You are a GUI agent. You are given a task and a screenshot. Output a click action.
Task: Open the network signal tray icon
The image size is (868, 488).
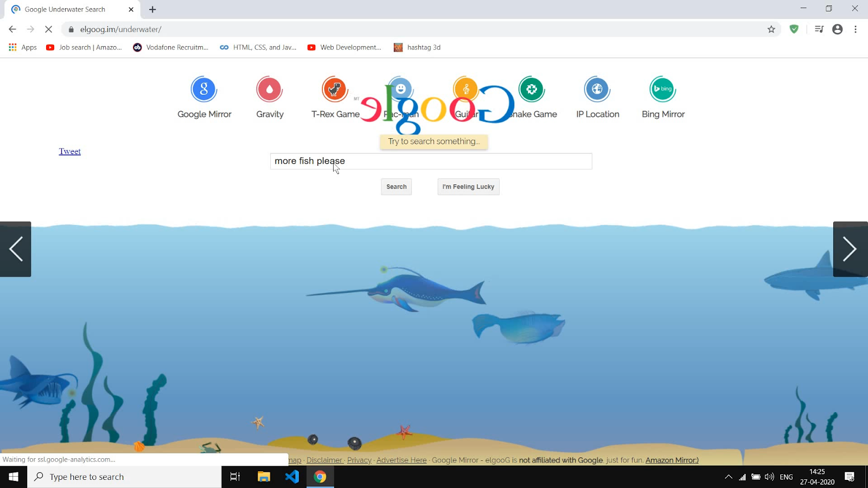point(742,477)
